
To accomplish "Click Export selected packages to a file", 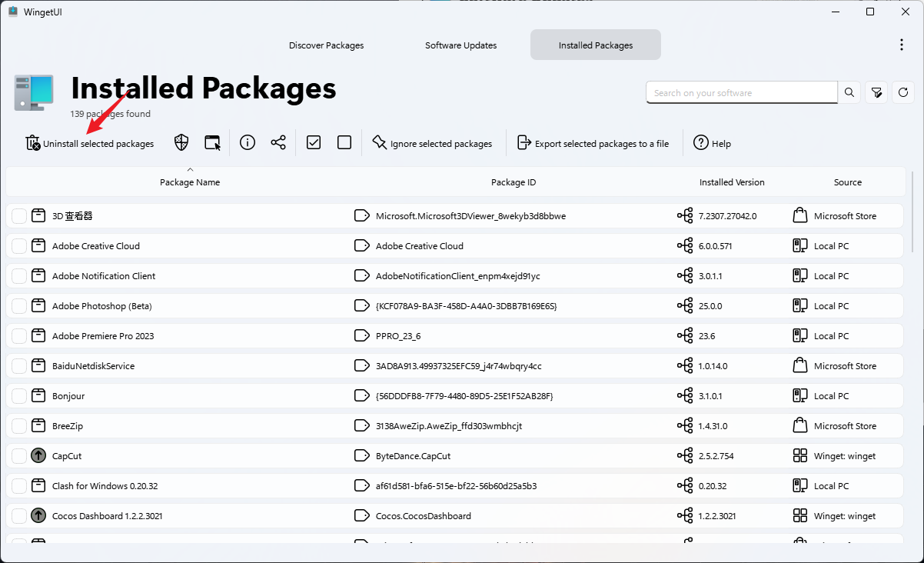I will [593, 144].
